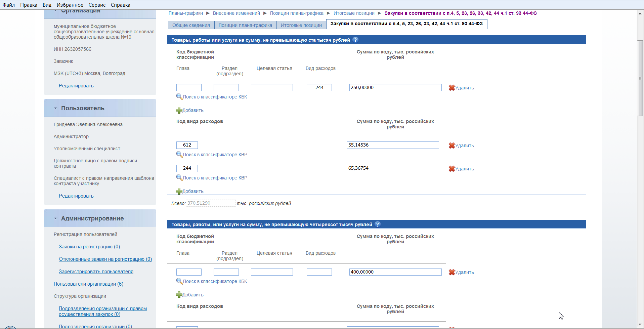Click Пользователи организации (6) link
The width and height of the screenshot is (644, 329).
(x=88, y=284)
